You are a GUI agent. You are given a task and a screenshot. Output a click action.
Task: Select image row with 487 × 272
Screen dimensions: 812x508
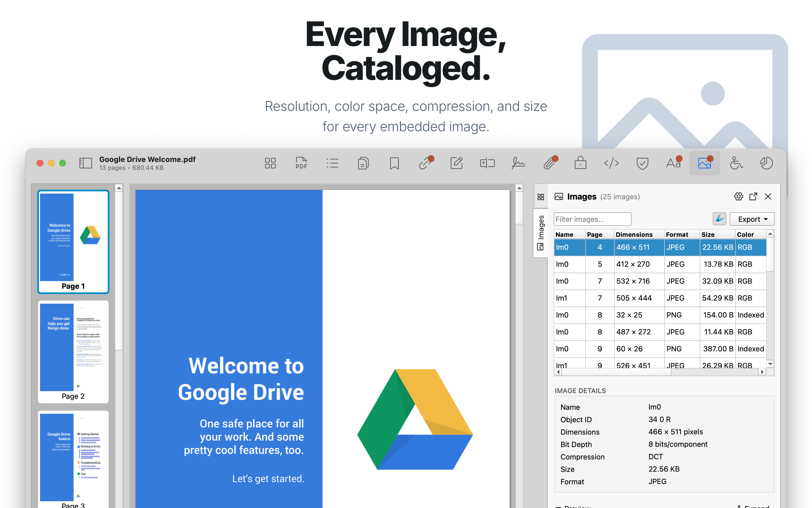coord(660,332)
